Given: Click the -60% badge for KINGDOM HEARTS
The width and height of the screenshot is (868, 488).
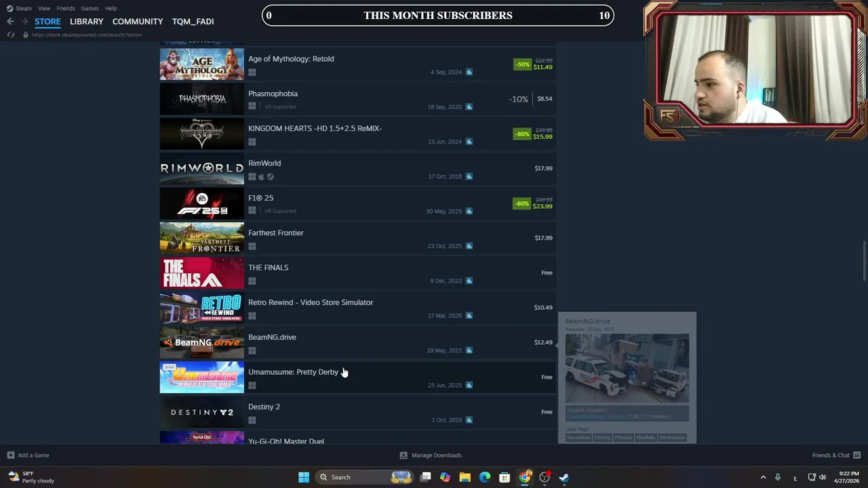Looking at the screenshot, I should tap(522, 134).
